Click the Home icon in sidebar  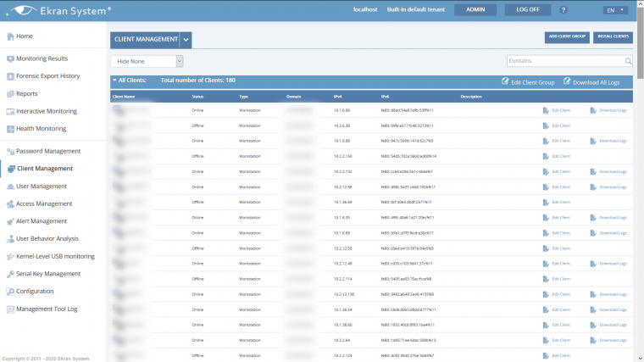point(10,36)
